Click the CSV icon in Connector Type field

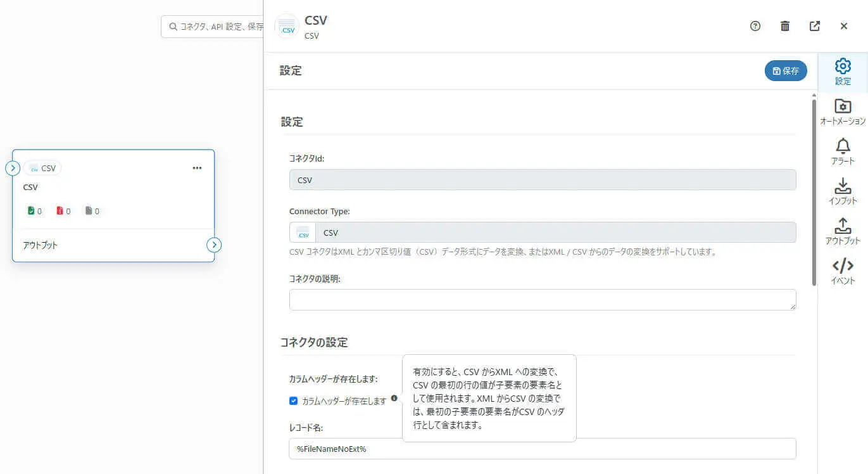point(303,233)
